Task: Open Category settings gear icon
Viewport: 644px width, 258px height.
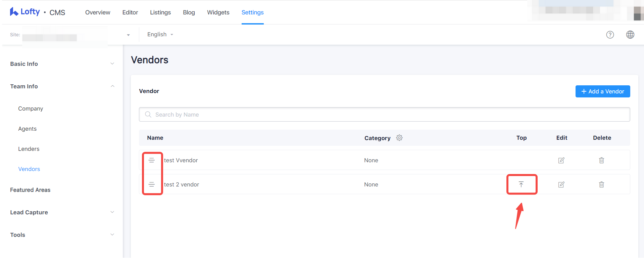Action: [399, 138]
